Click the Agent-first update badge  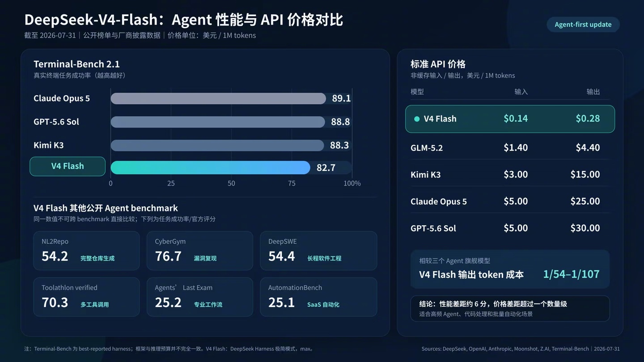pyautogui.click(x=583, y=25)
